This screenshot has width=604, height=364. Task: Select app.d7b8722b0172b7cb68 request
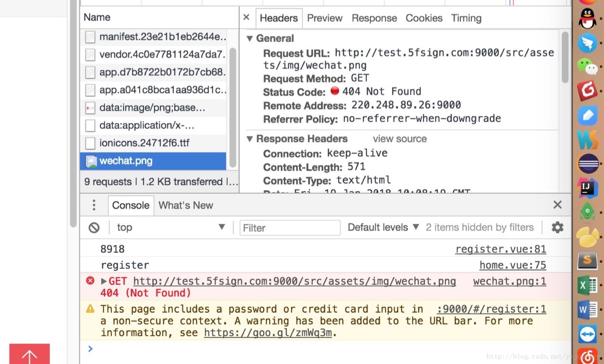[153, 72]
